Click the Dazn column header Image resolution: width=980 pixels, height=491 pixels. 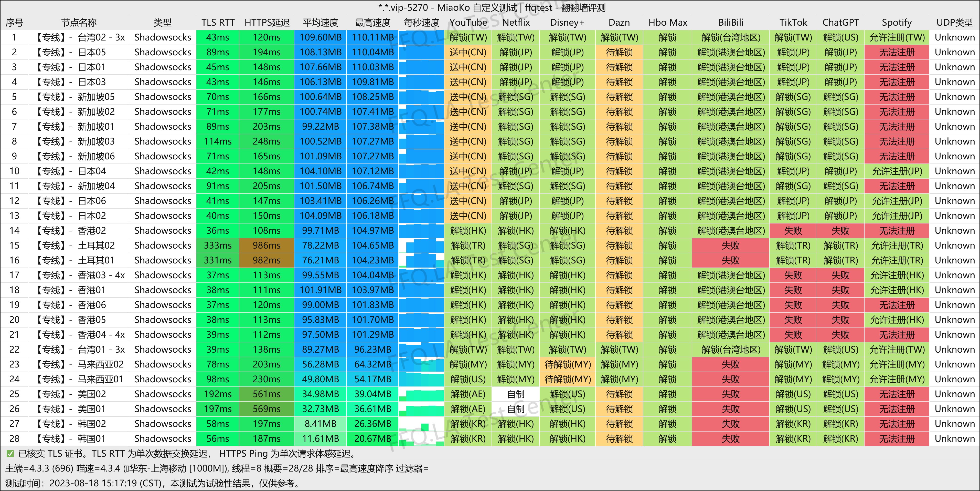[619, 23]
